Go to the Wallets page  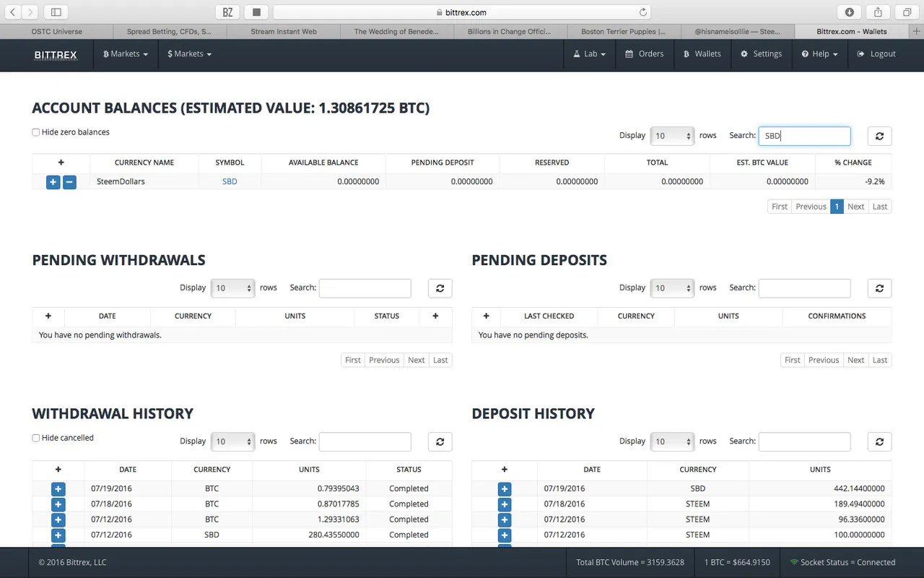pyautogui.click(x=702, y=54)
